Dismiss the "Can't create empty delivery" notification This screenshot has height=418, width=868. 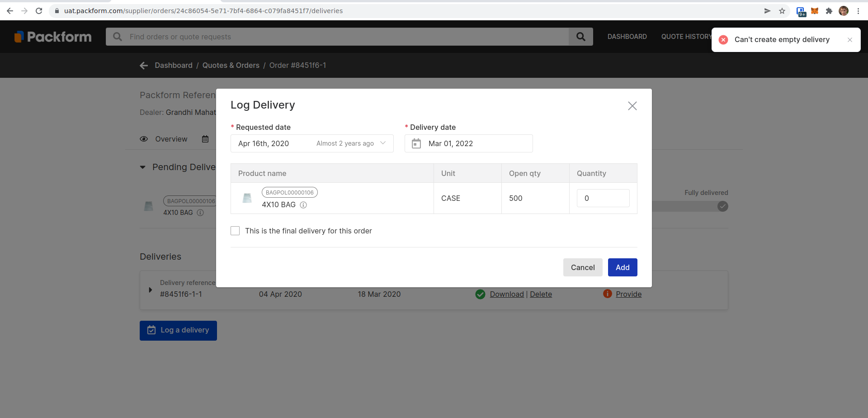tap(850, 40)
